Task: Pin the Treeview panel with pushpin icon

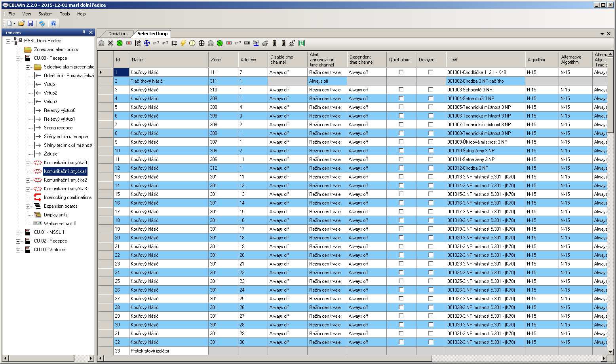Action: click(84, 32)
